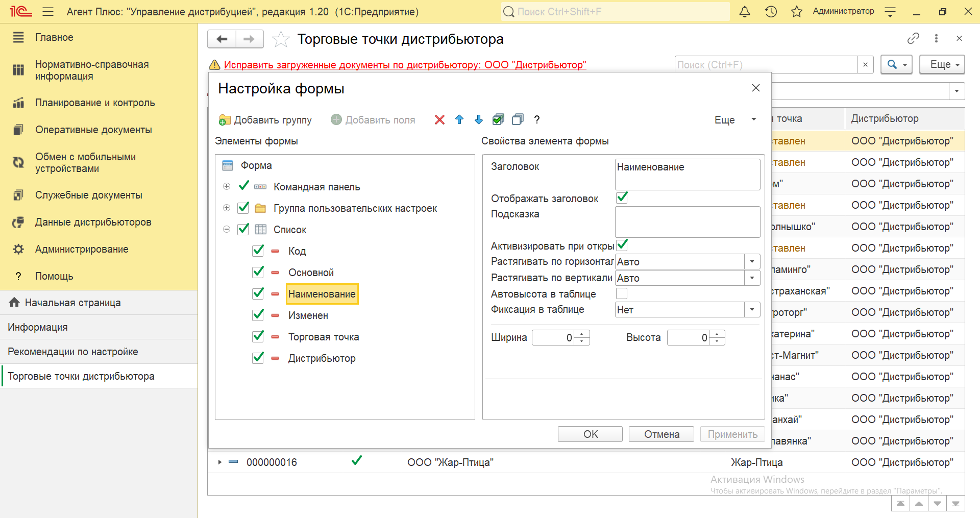980x518 pixels.
Task: Delete selected form element red cross
Action: (x=439, y=119)
